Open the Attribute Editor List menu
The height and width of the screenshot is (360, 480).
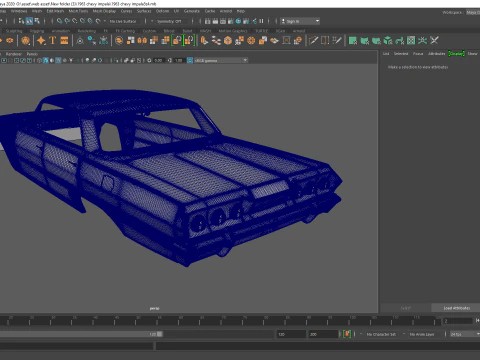tap(386, 53)
